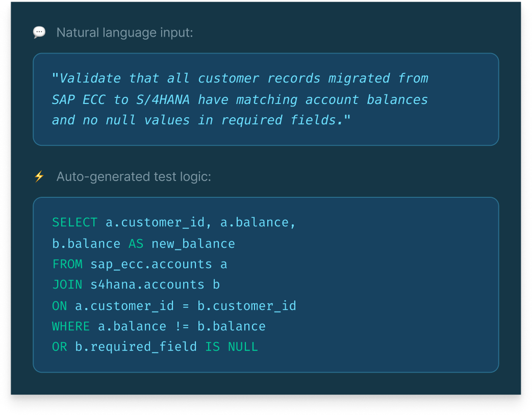Click the s4hana.accounts table name
532x415 pixels.
147,284
